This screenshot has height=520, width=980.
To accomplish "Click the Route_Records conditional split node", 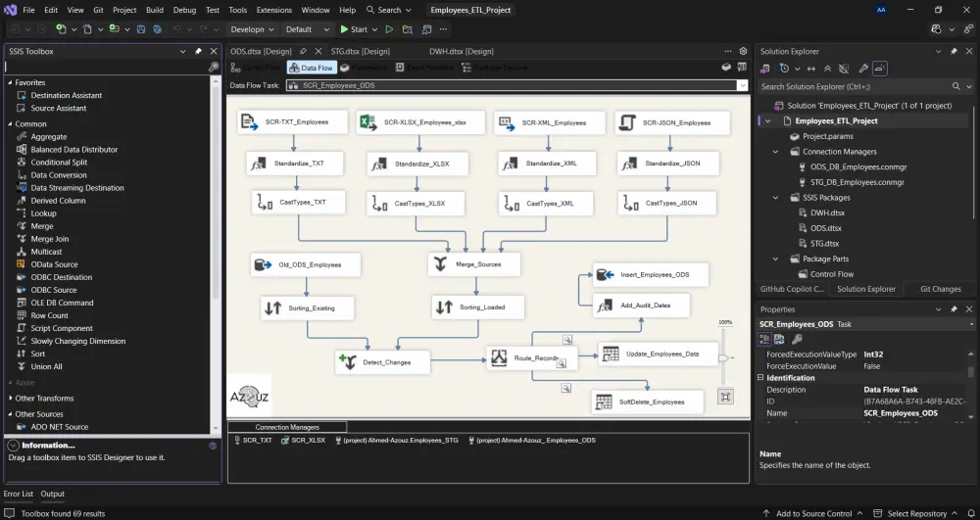I will click(532, 357).
